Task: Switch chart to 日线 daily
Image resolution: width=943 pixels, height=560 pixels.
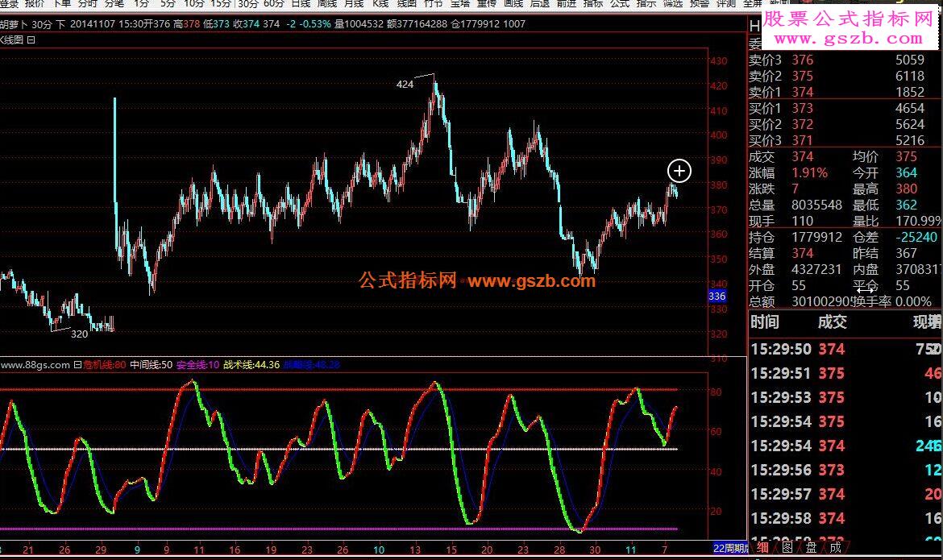Action: click(x=300, y=3)
